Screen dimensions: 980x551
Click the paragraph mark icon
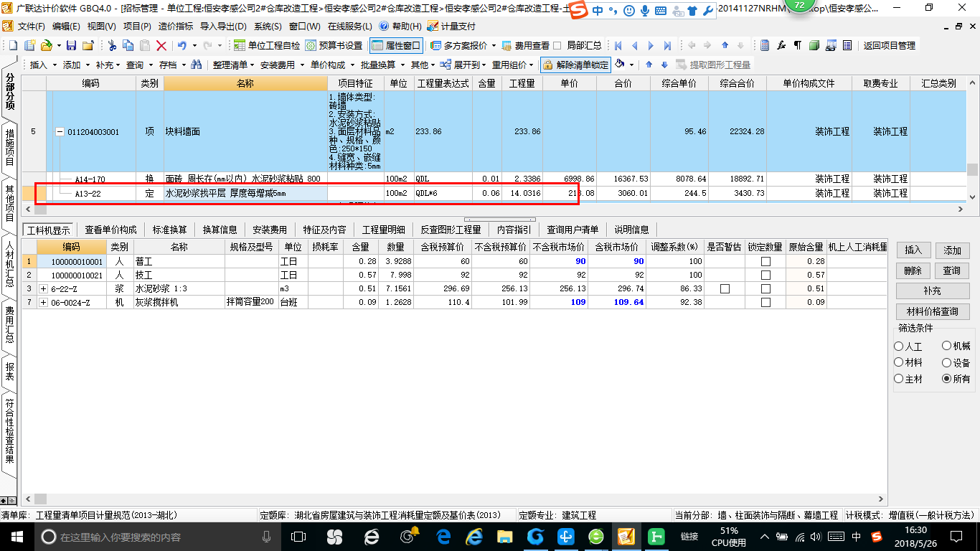click(797, 45)
